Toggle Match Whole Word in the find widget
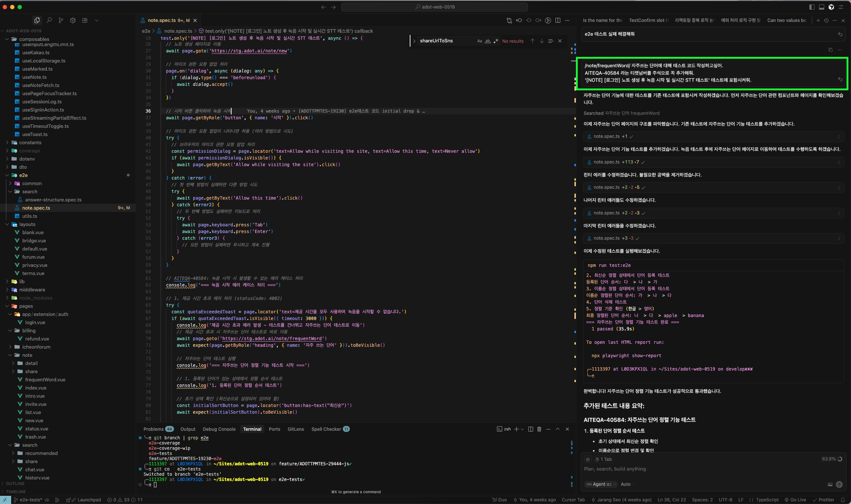The width and height of the screenshot is (851, 504). 487,41
